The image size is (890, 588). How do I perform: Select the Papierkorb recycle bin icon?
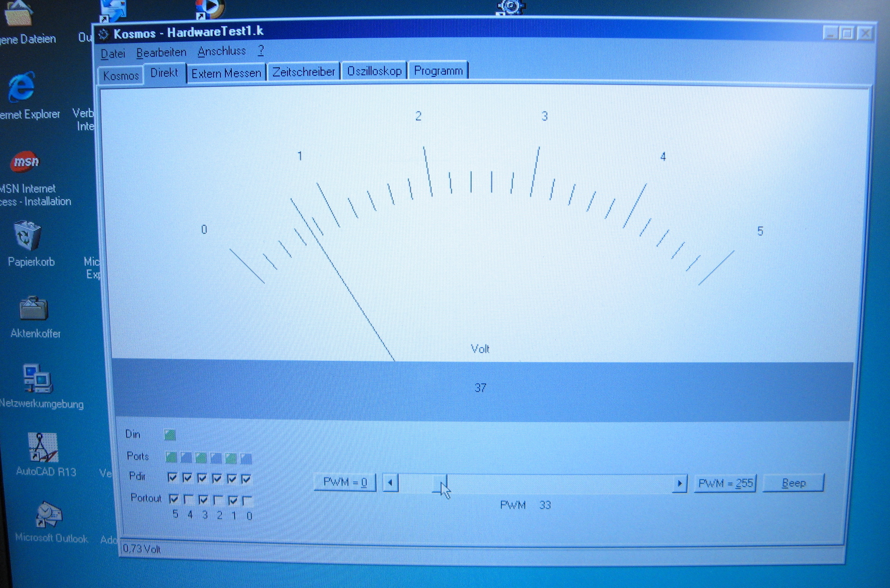tap(27, 236)
